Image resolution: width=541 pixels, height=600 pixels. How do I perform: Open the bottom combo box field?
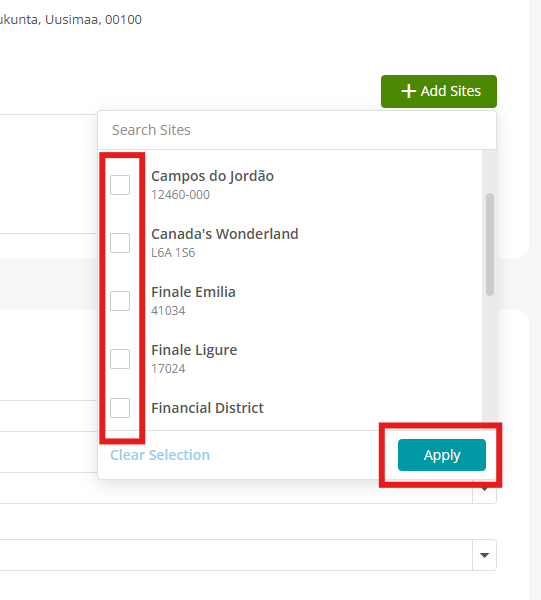click(x=248, y=555)
